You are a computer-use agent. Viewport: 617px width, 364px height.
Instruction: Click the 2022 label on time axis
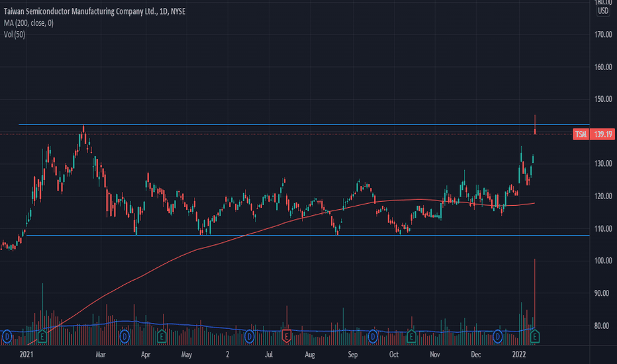[x=518, y=355]
